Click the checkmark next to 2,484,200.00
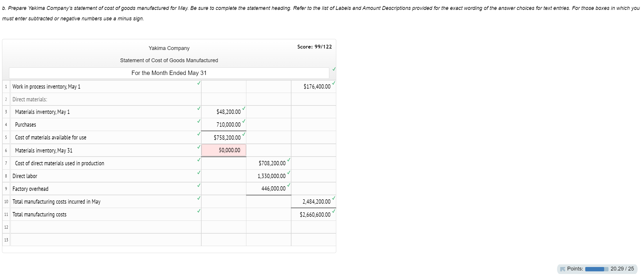 pyautogui.click(x=334, y=198)
